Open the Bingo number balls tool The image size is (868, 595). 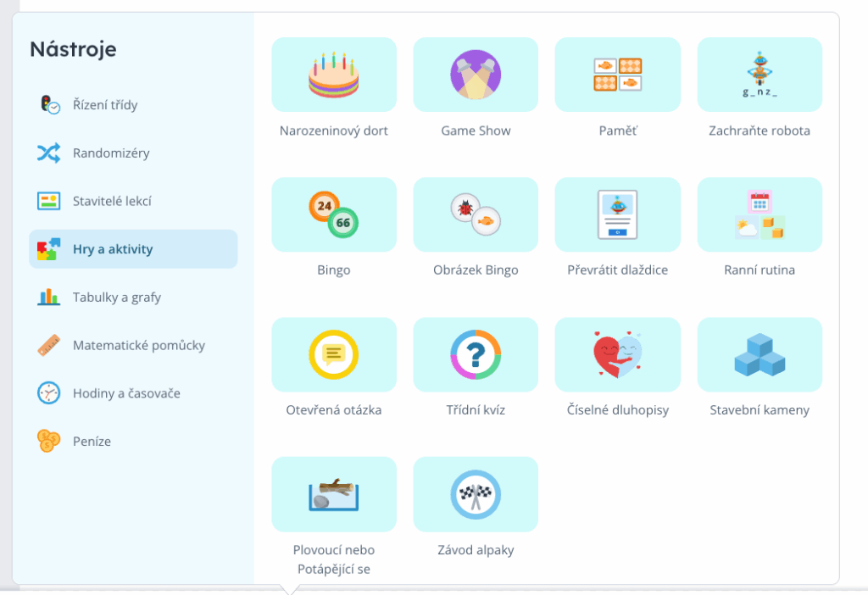click(333, 214)
